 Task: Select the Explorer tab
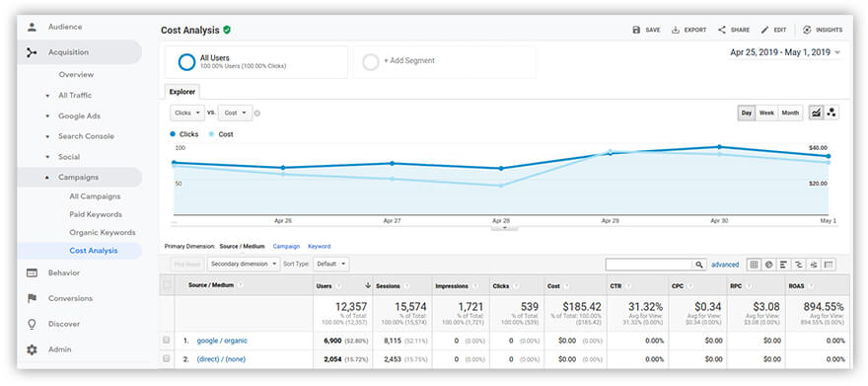(182, 92)
